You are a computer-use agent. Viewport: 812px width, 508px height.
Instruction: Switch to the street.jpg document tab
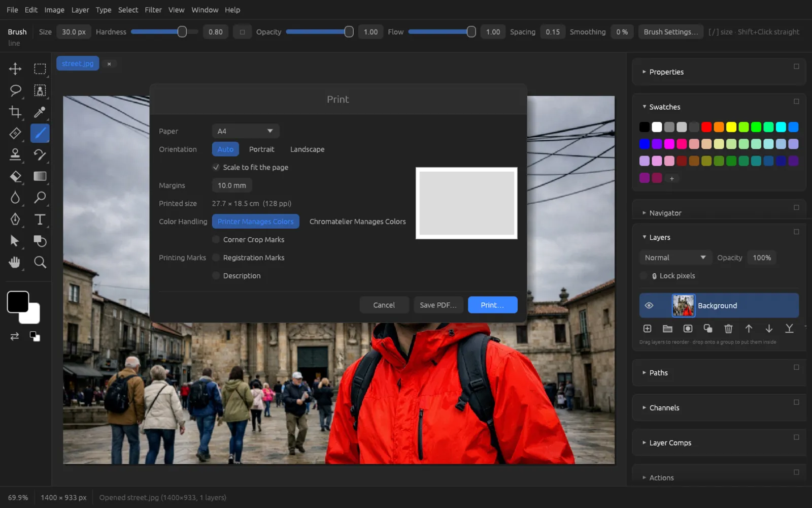[x=78, y=63]
